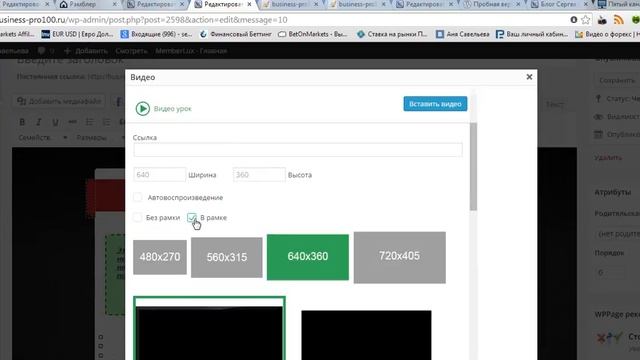Screen dimensions: 640x360
Task: Open the Семейство font dropdown
Action: click(42, 138)
